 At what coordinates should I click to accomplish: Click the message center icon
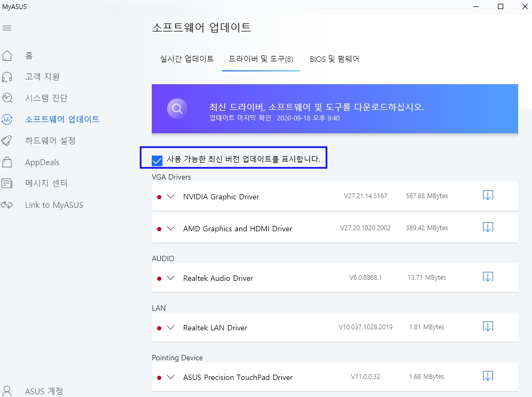(7, 183)
